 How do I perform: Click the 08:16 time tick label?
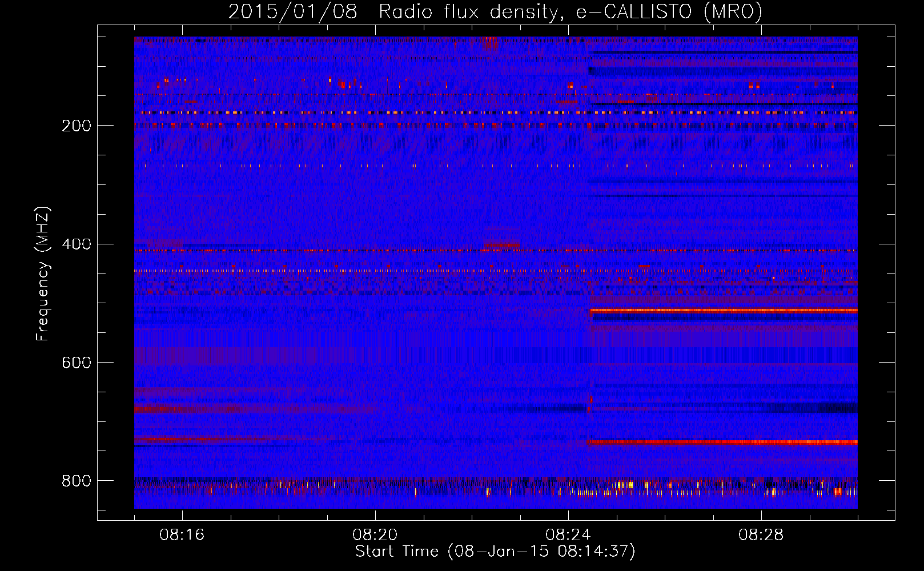[182, 535]
